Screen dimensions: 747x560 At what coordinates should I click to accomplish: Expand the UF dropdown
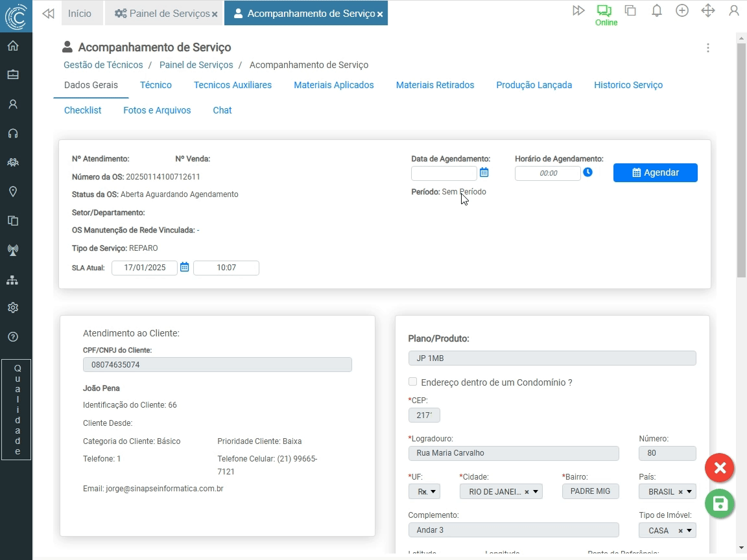[x=433, y=492]
